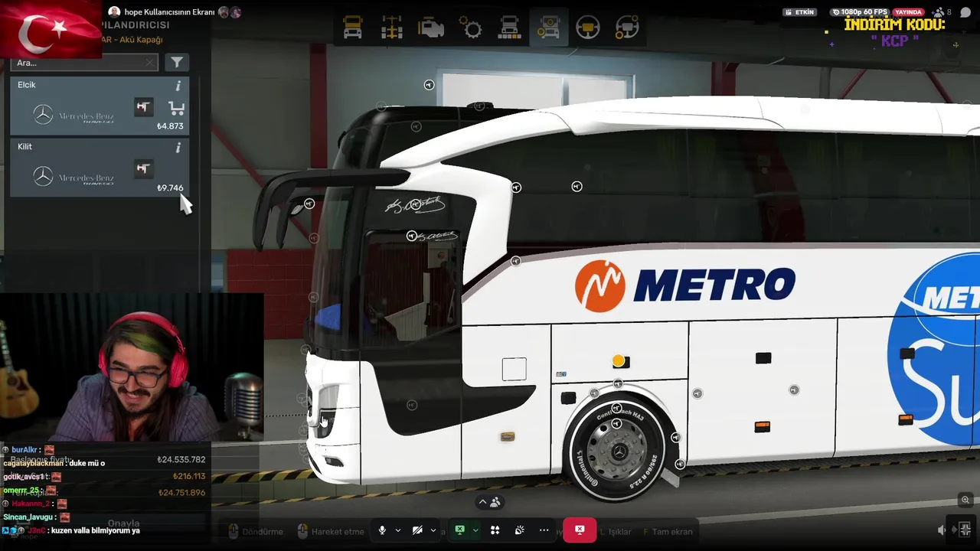Clear the Ara search field with X

click(150, 63)
